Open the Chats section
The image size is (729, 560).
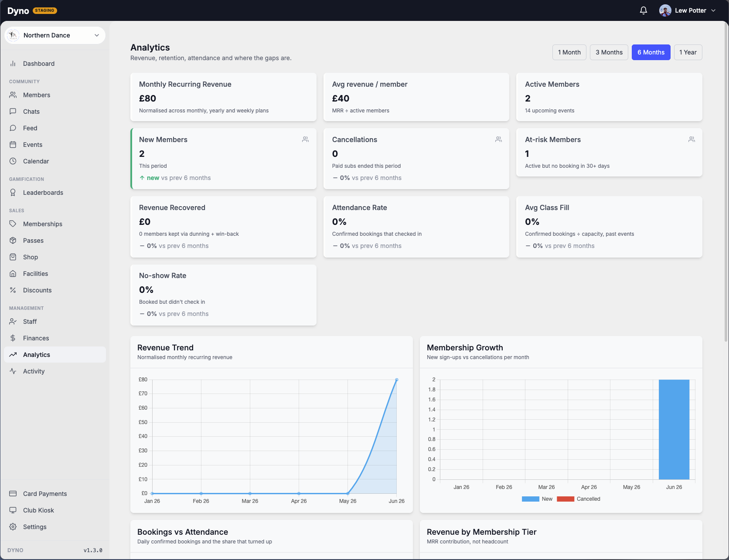coord(55,112)
